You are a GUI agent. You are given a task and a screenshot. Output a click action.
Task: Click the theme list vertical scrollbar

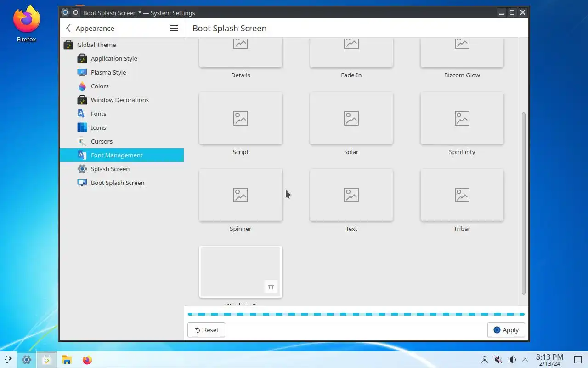coord(524,203)
